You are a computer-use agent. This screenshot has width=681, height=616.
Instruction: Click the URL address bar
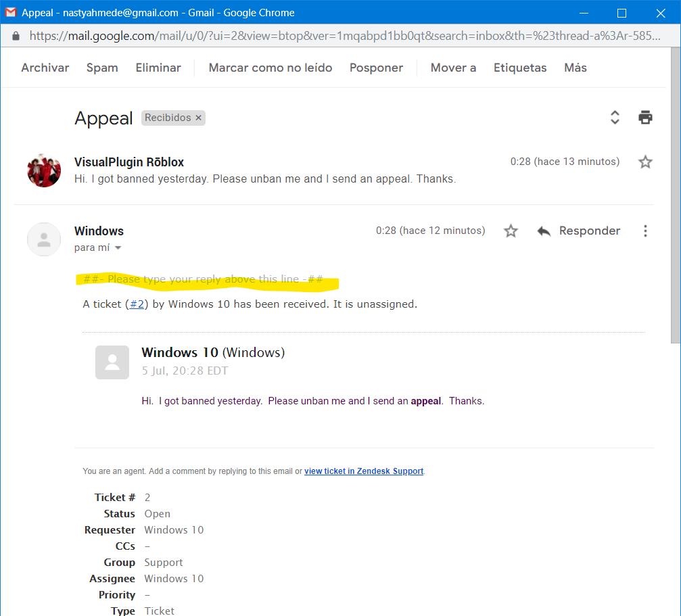[x=344, y=36]
